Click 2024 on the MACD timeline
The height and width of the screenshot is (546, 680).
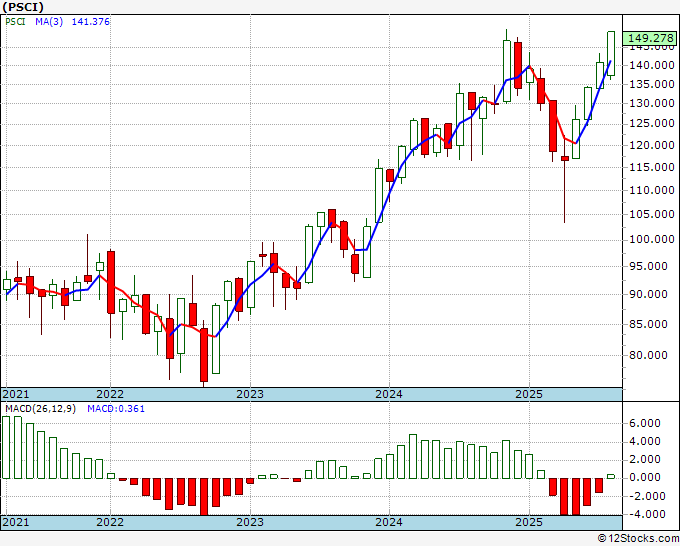(389, 522)
